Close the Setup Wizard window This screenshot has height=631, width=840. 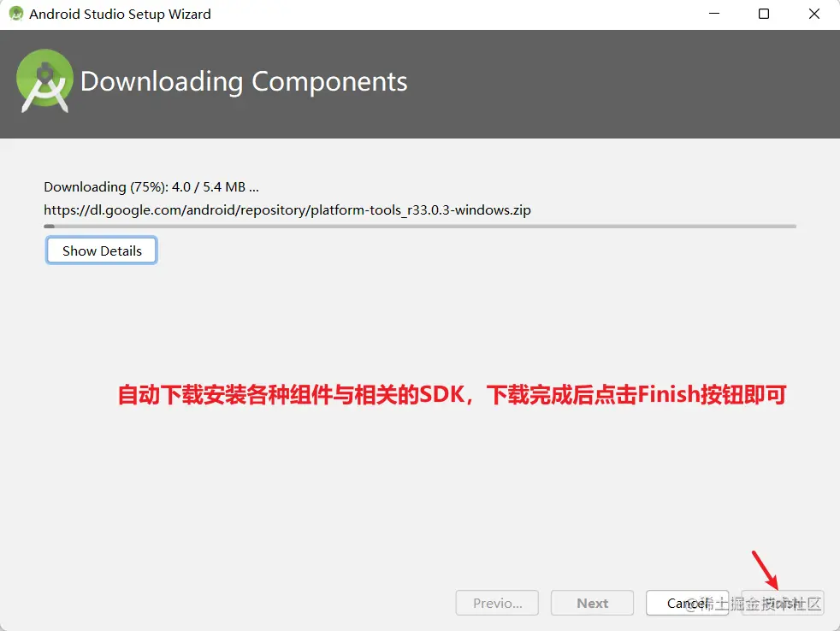tap(814, 14)
